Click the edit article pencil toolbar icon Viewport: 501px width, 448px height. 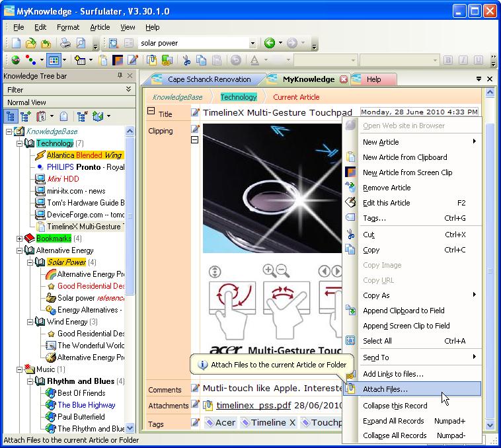133,60
